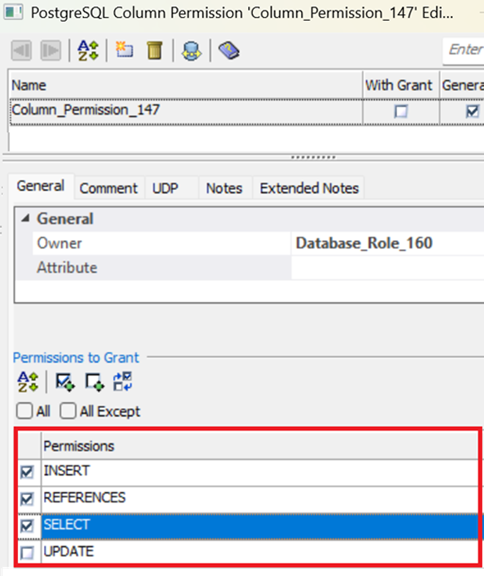The width and height of the screenshot is (484, 576).
Task: Check the UPDATE permission
Action: 27,552
